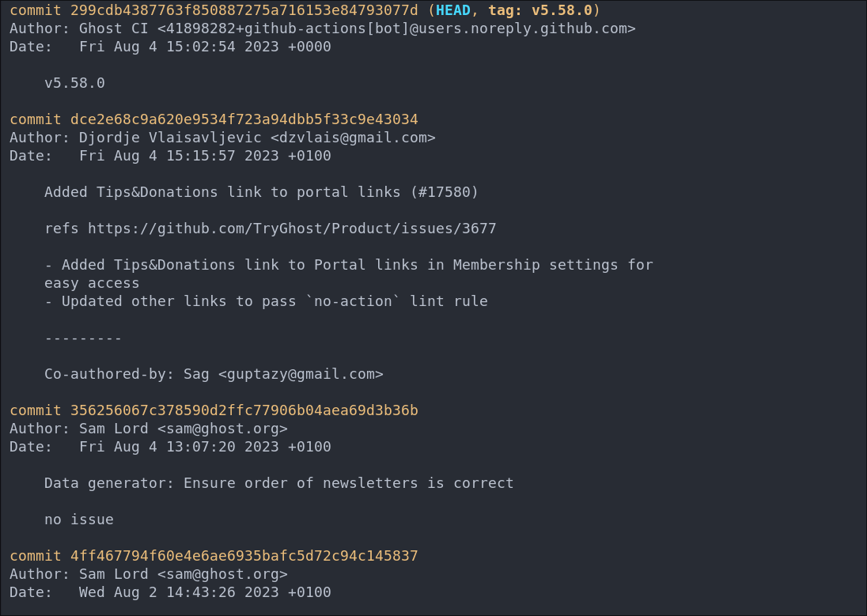Click the date Fri Aug 4 15:02:54
This screenshot has width=867, height=616.
(205, 47)
